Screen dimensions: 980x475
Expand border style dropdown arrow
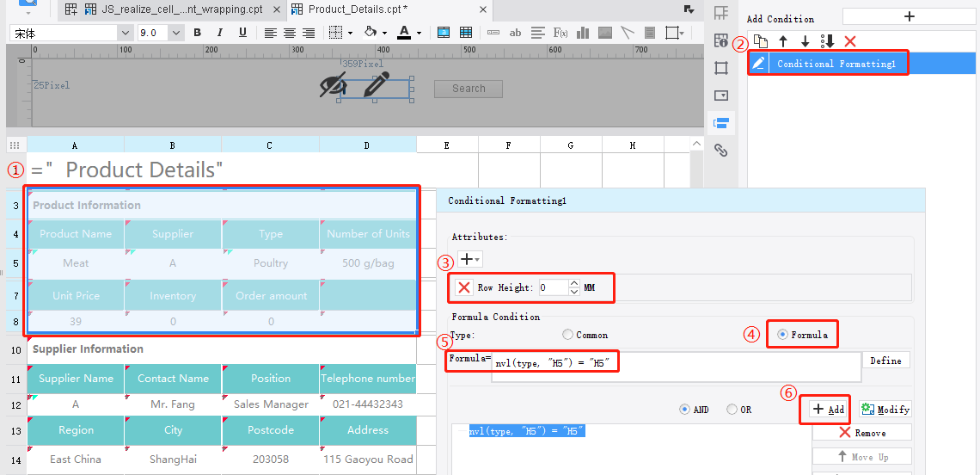click(350, 33)
